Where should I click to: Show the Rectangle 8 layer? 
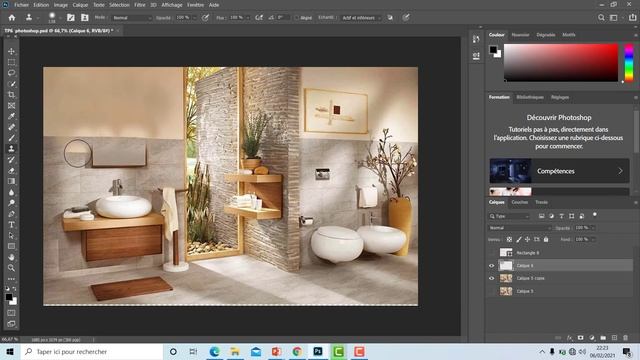click(x=491, y=253)
